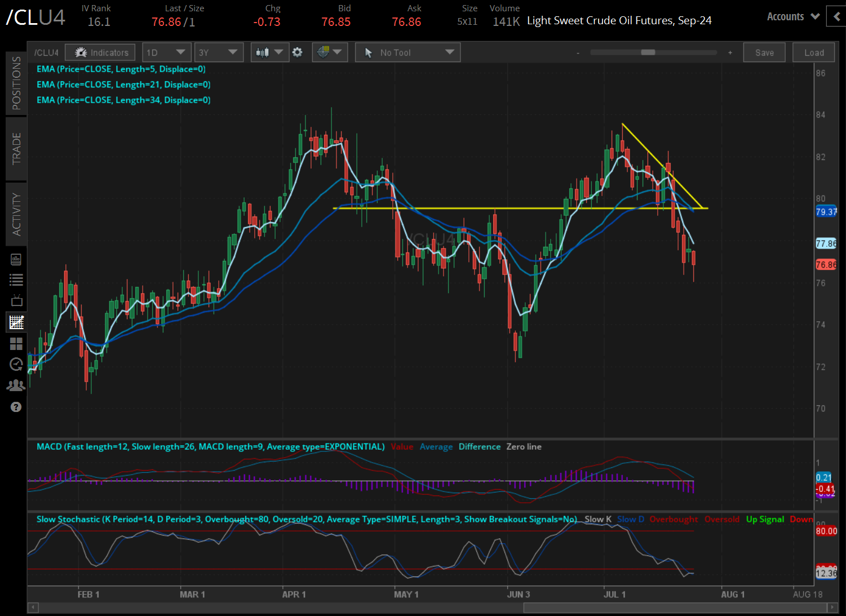The width and height of the screenshot is (846, 616).
Task: Save the current chart layout
Action: (x=764, y=52)
